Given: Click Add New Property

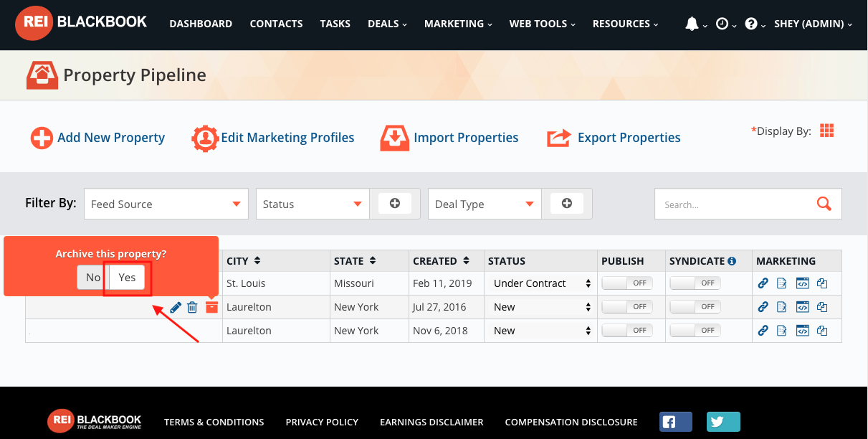Looking at the screenshot, I should [97, 138].
